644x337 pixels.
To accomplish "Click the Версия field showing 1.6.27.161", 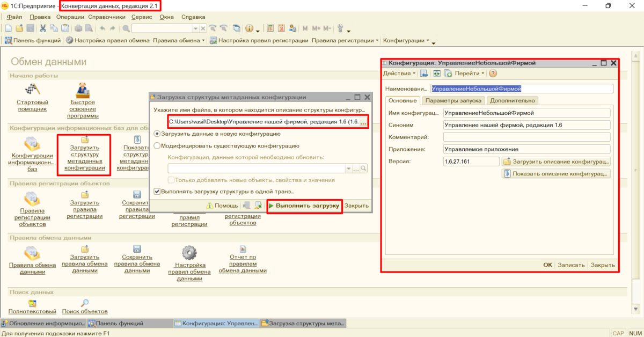I will (471, 162).
